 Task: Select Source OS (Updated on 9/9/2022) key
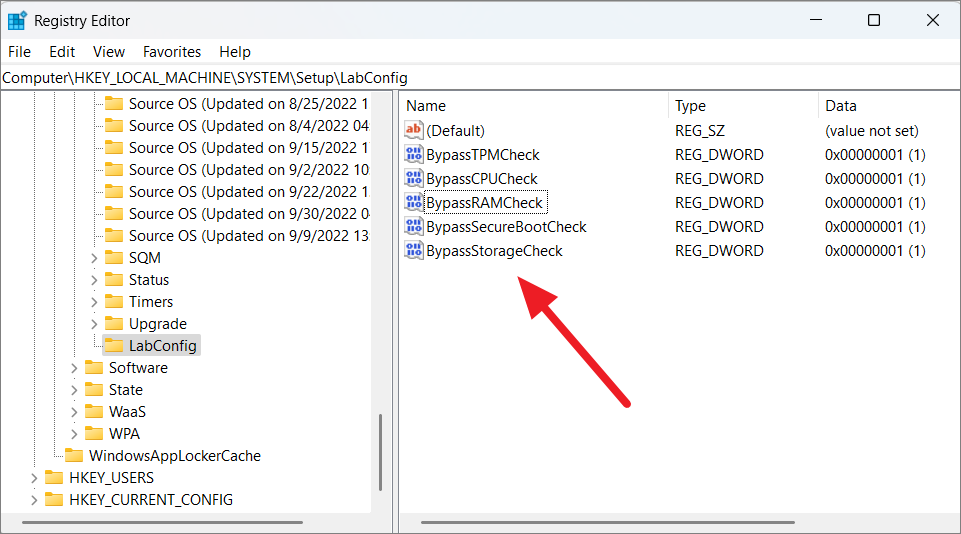click(249, 236)
